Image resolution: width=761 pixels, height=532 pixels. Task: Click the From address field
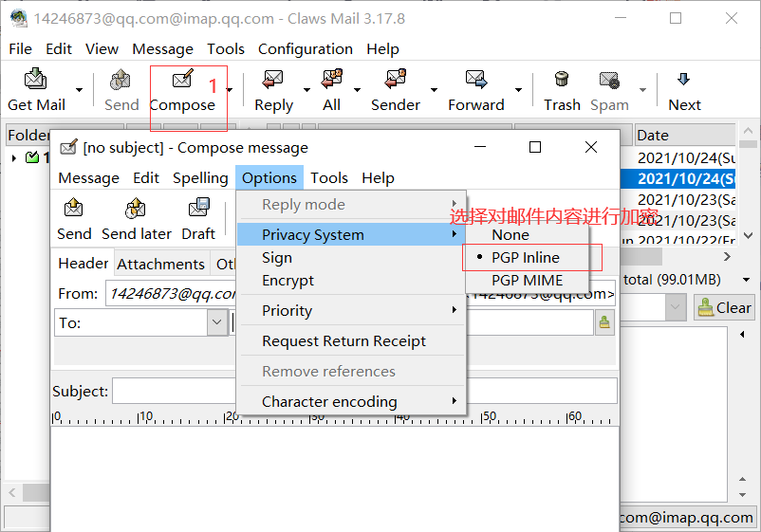pyautogui.click(x=361, y=294)
